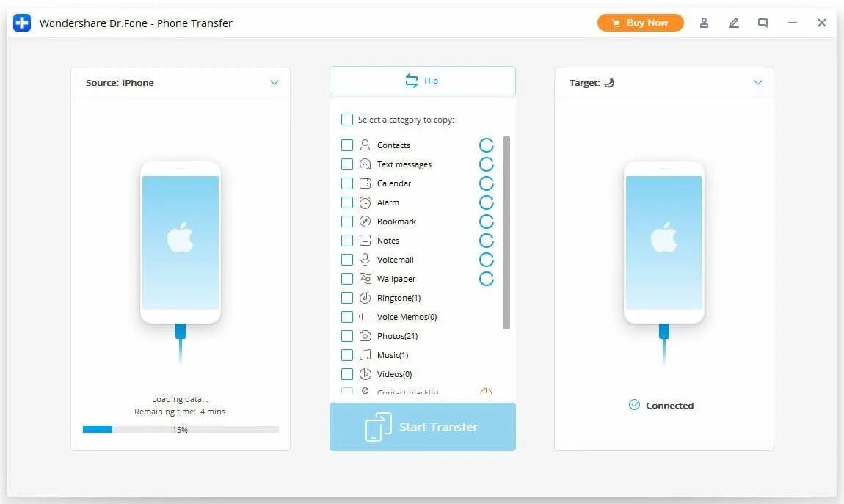This screenshot has width=844, height=504.
Task: Click the Alarm clock icon
Action: [x=365, y=202]
